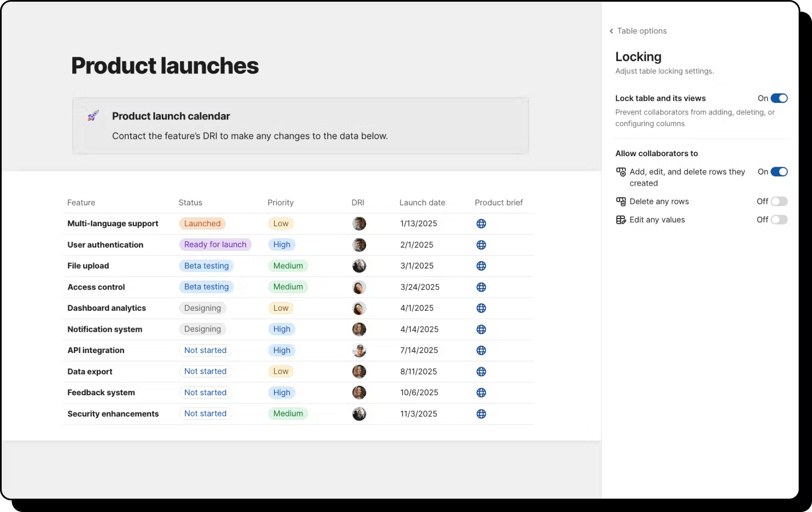Select the Feedback system feature cell
Screen dimensions: 812x512
[x=101, y=392]
